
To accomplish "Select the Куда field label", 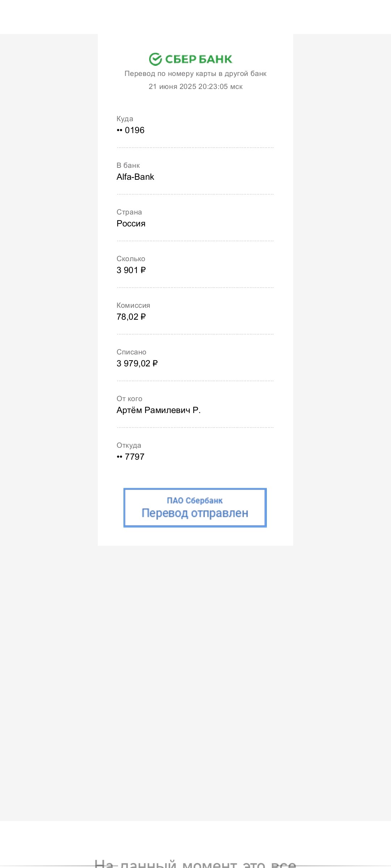I will coord(125,119).
